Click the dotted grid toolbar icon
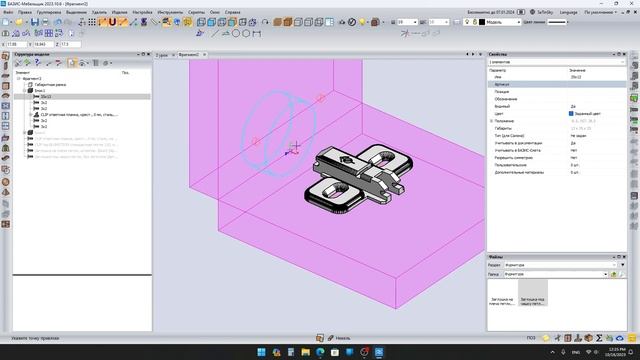 coord(92,22)
